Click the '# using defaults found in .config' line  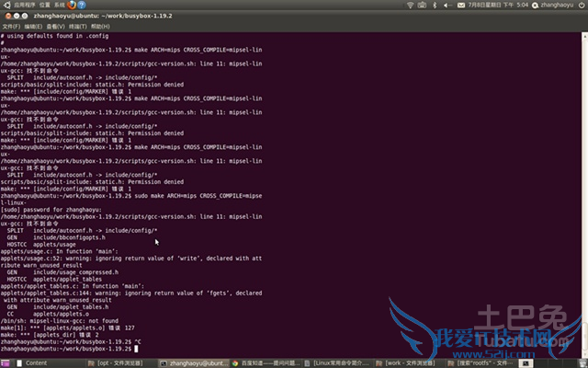pos(55,36)
